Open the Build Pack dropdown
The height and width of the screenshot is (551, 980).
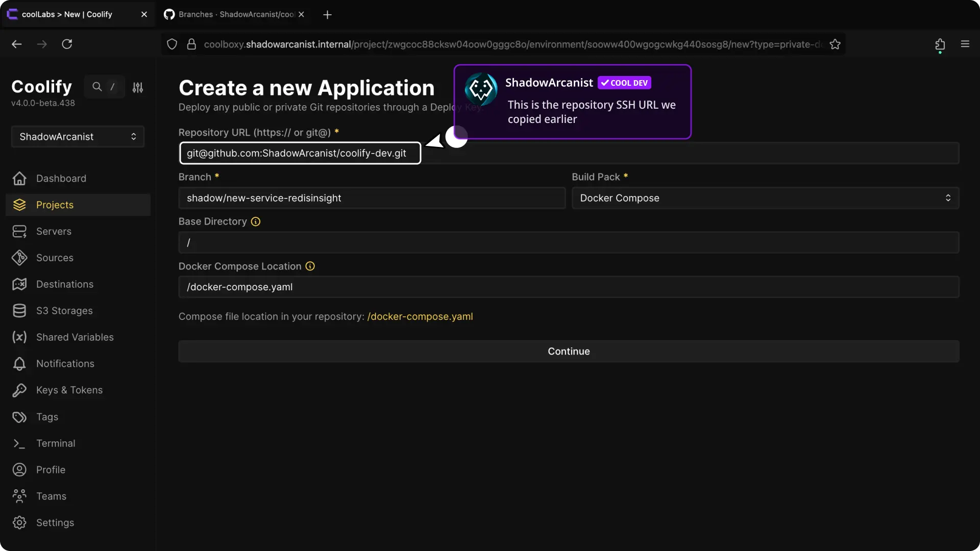[765, 198]
